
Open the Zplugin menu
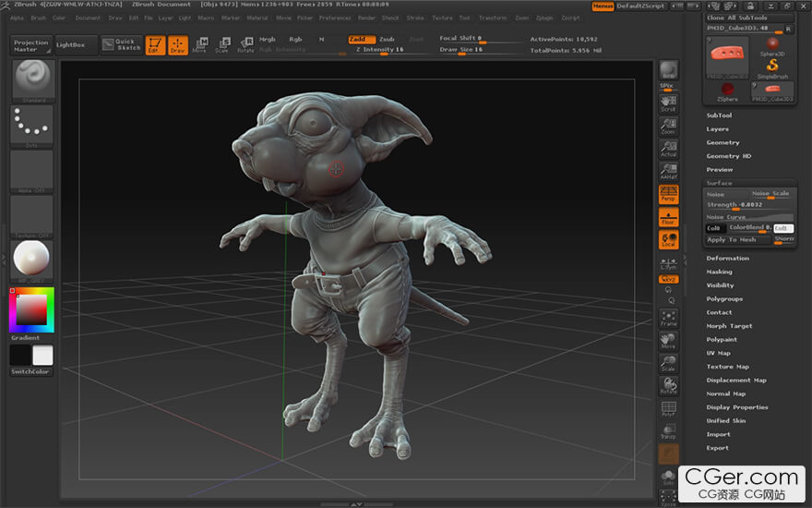544,18
